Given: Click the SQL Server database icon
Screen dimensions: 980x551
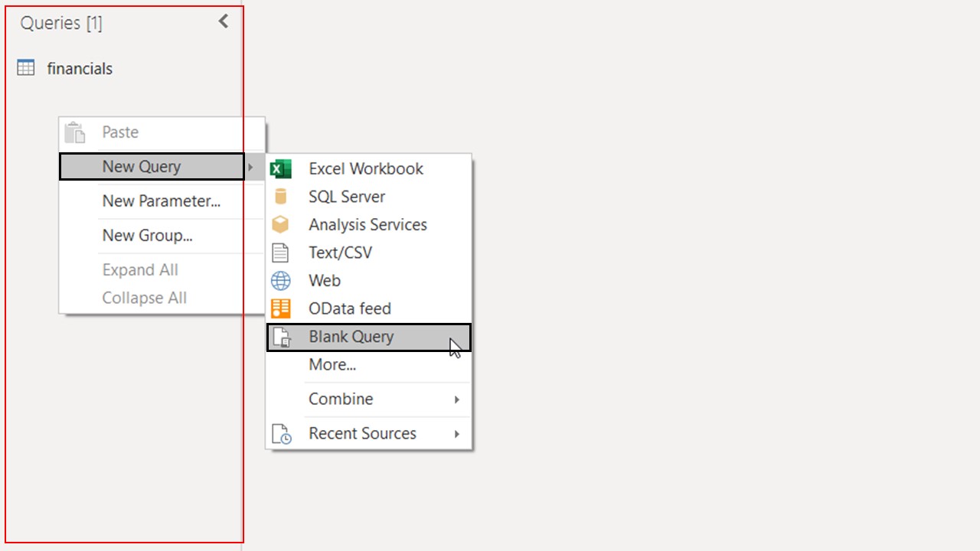Looking at the screenshot, I should (x=281, y=197).
